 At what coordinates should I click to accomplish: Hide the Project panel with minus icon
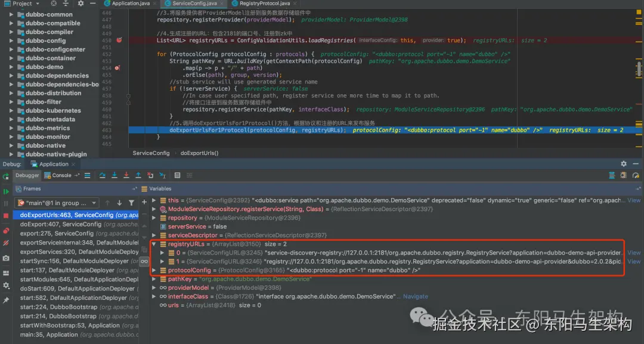93,4
